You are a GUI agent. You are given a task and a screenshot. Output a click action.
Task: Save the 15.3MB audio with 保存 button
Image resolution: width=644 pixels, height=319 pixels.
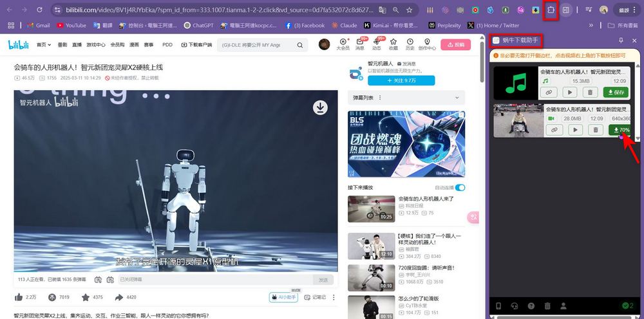616,92
